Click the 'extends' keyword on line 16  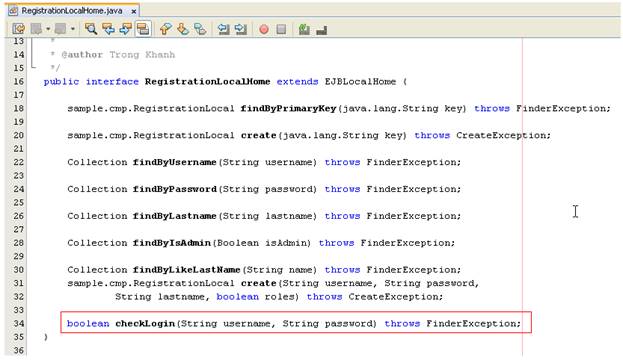[298, 81]
